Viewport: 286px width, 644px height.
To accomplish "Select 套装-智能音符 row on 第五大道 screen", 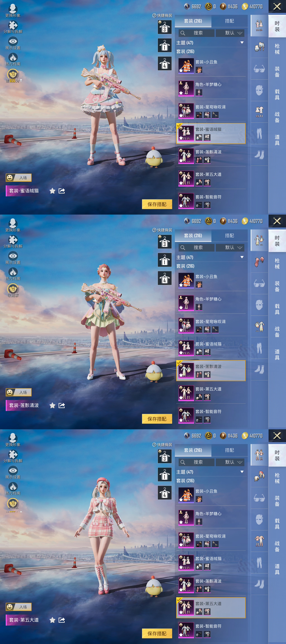I will (x=211, y=630).
